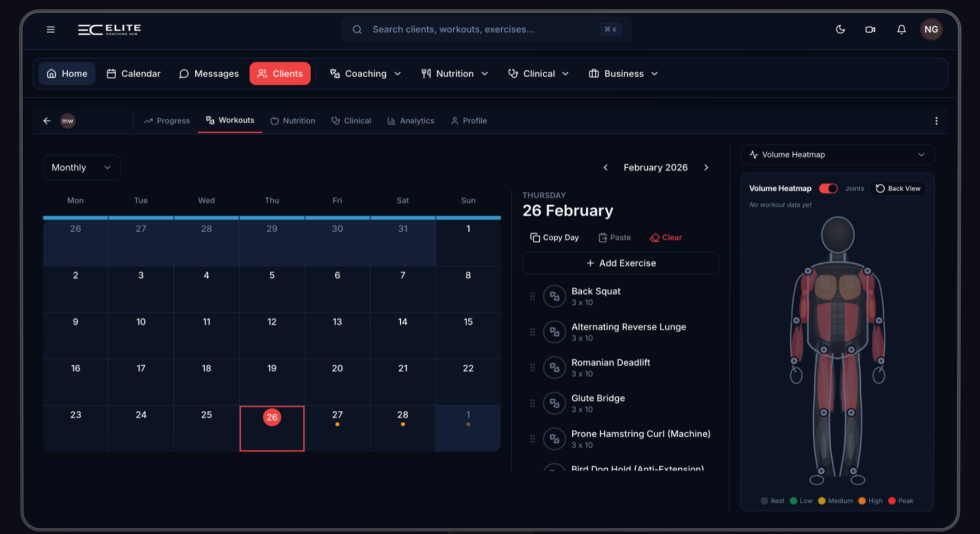The width and height of the screenshot is (980, 534).
Task: Toggle the Joints display option
Action: coord(855,188)
